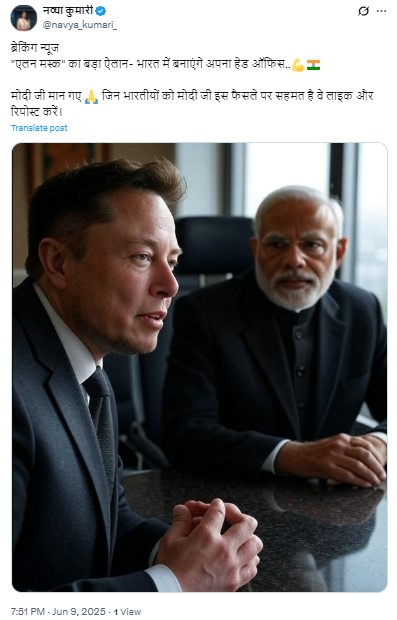Click the 1 View counter
The height and width of the screenshot is (620, 397).
tap(127, 611)
